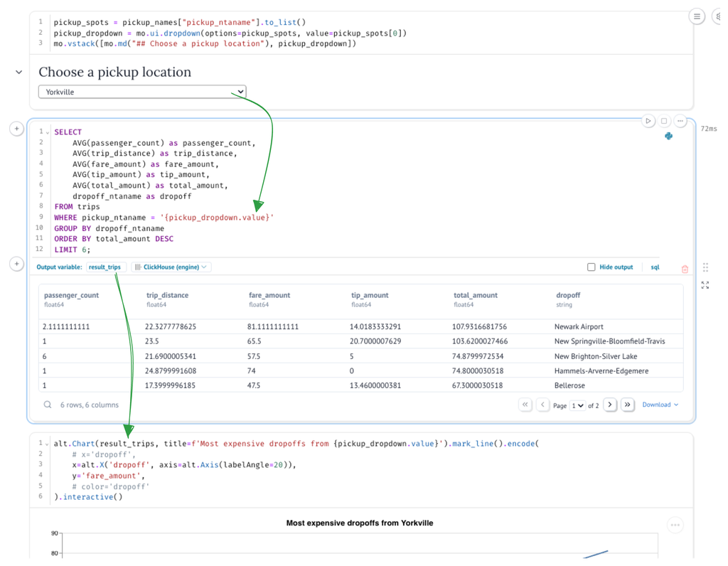Collapse the Choose a pickup location cell

coord(18,72)
